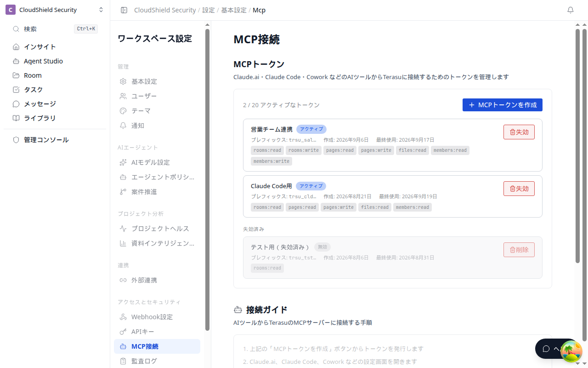This screenshot has width=588, height=368.
Task: Expand CloudShield Security workspace switcher
Action: tap(55, 10)
